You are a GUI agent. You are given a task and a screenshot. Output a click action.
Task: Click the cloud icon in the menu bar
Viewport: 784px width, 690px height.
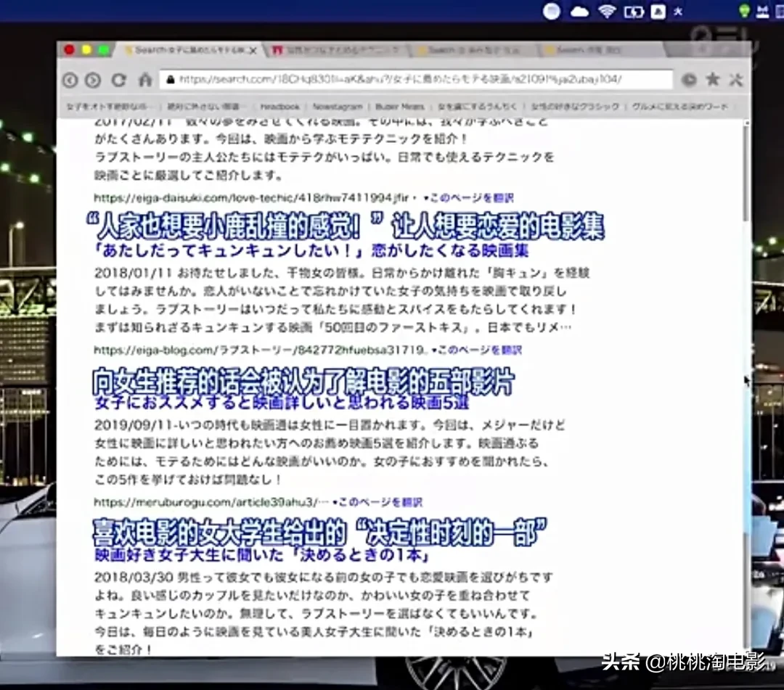(579, 12)
